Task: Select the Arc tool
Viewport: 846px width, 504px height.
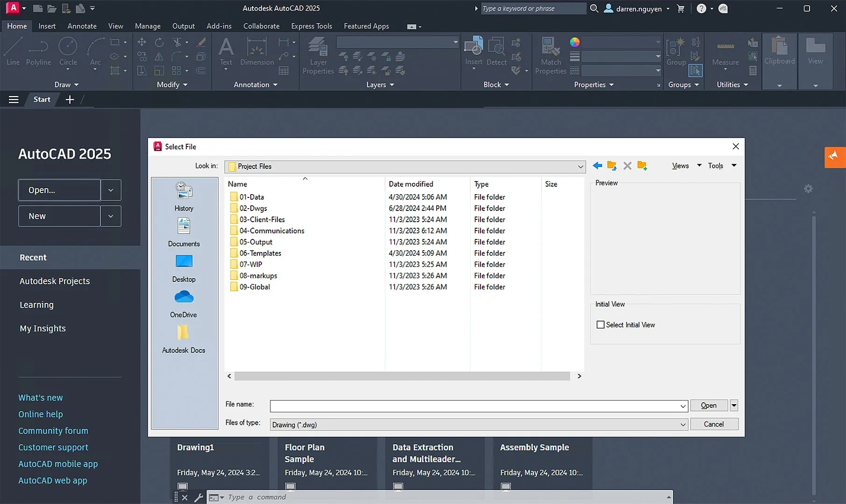Action: point(95,50)
